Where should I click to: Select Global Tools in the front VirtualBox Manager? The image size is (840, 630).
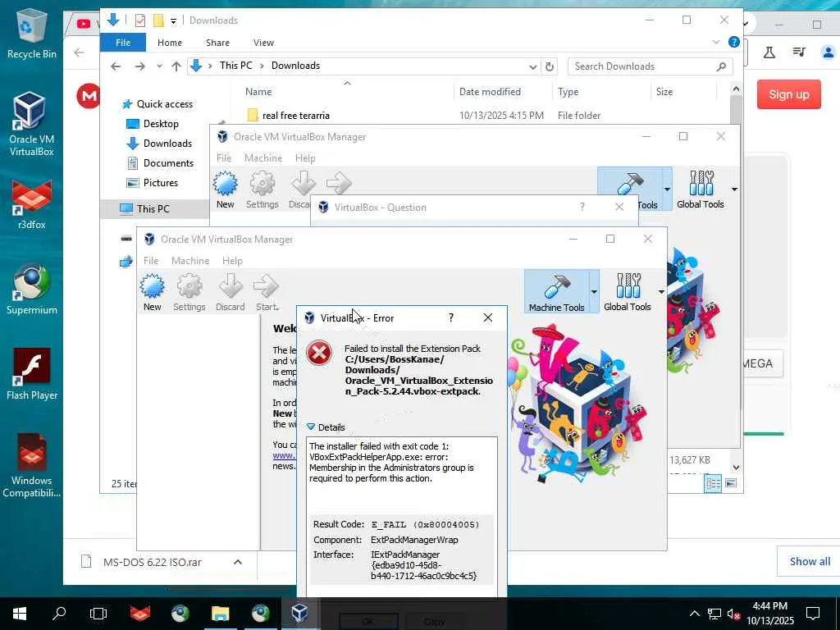tap(628, 292)
